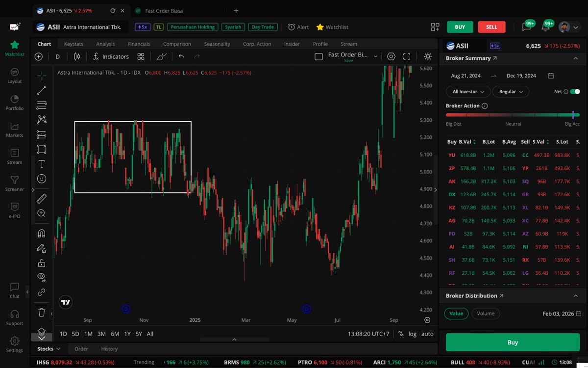Collapse the Broker Summary section
588x368 pixels.
575,58
